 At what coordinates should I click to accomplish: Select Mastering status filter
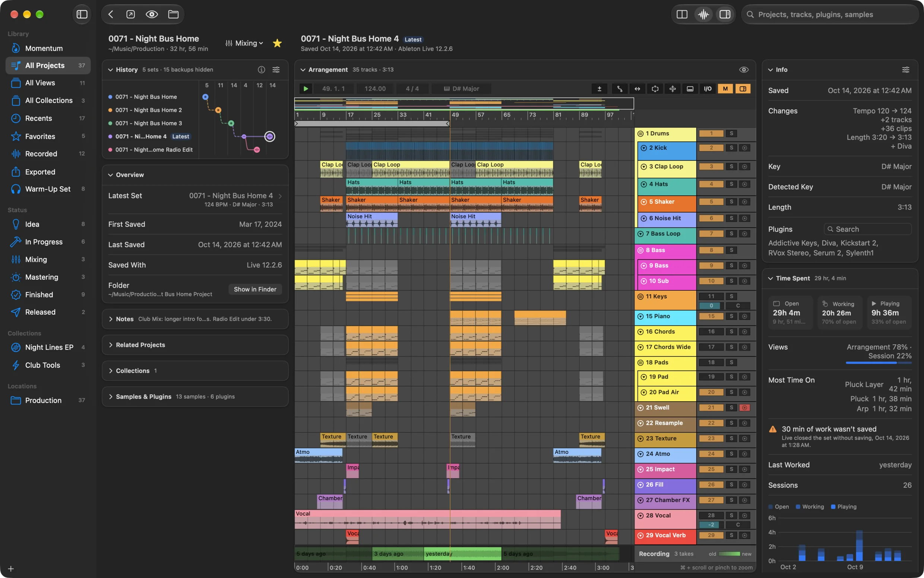48,277
